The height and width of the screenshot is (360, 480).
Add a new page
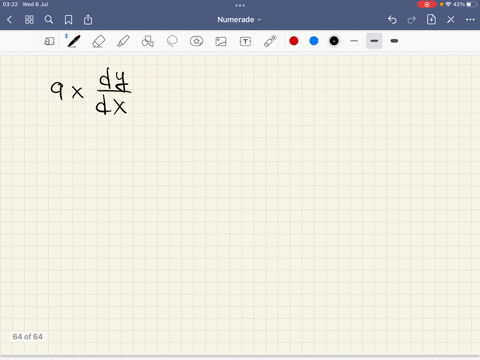(x=431, y=19)
